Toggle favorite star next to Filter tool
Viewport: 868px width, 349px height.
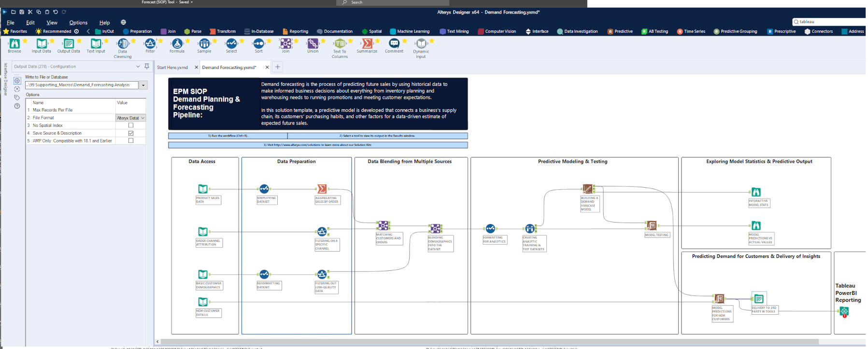(x=160, y=41)
